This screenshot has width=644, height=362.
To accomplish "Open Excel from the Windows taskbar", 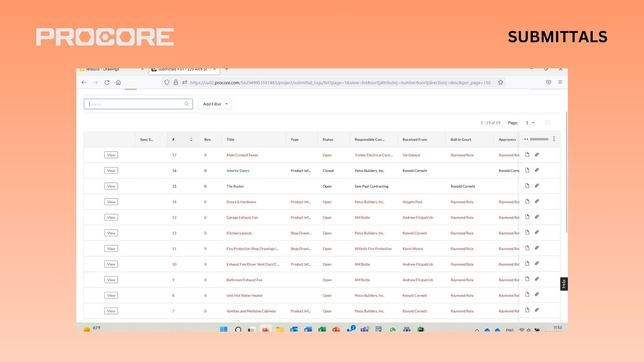I will point(322,329).
